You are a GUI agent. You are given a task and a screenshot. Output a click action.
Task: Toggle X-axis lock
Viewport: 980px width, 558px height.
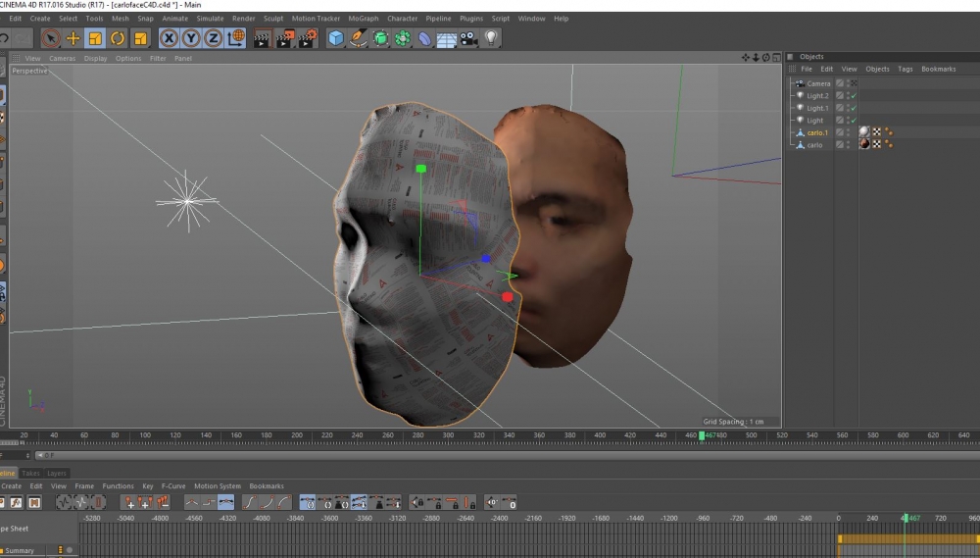[x=169, y=38]
